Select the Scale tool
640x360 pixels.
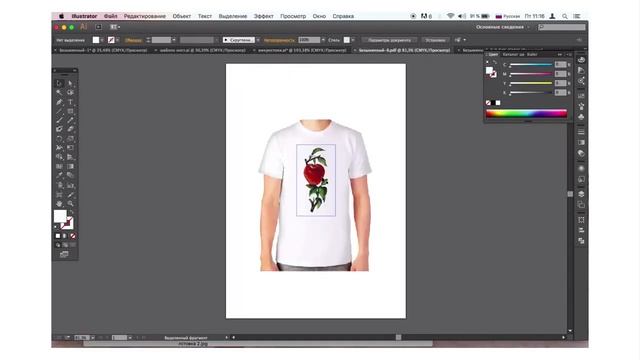[70, 138]
